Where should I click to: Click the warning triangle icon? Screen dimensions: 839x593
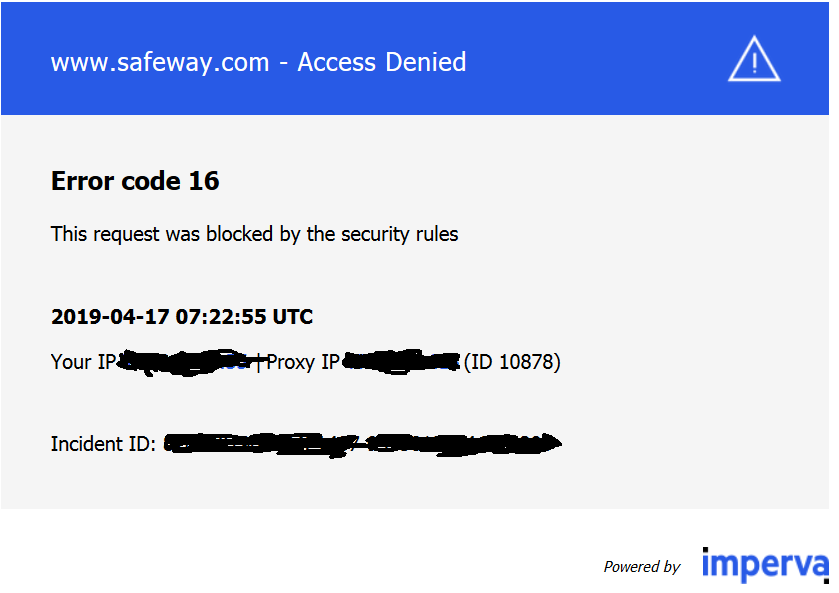[x=754, y=59]
